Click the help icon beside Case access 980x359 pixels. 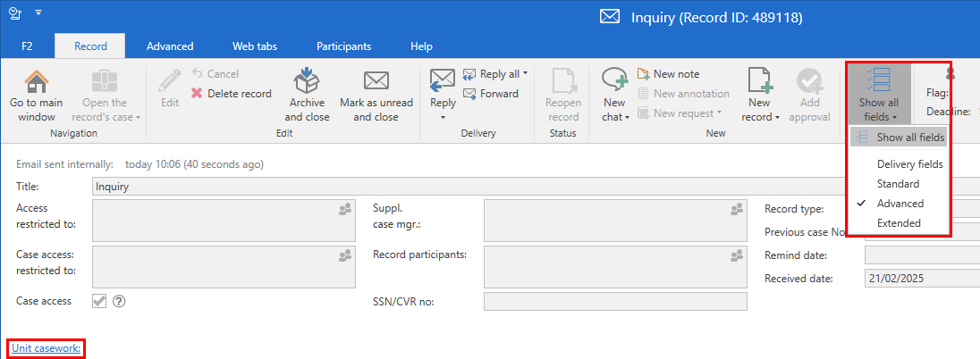click(x=119, y=301)
